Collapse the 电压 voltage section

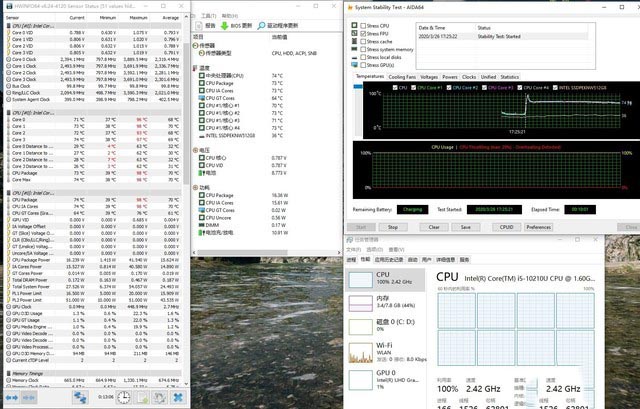click(x=195, y=150)
